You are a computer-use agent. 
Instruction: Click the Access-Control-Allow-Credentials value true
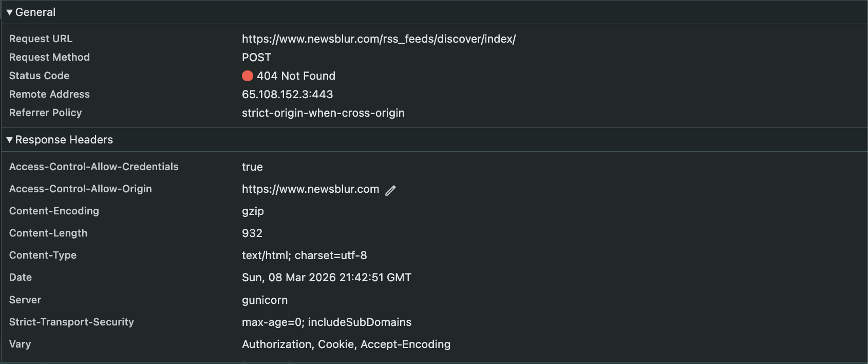[252, 167]
